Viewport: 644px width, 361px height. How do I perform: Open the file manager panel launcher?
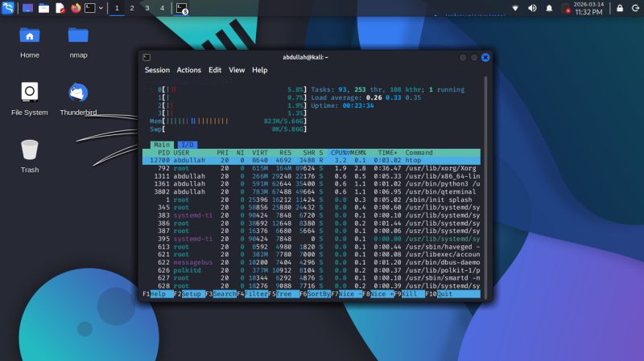(x=43, y=8)
